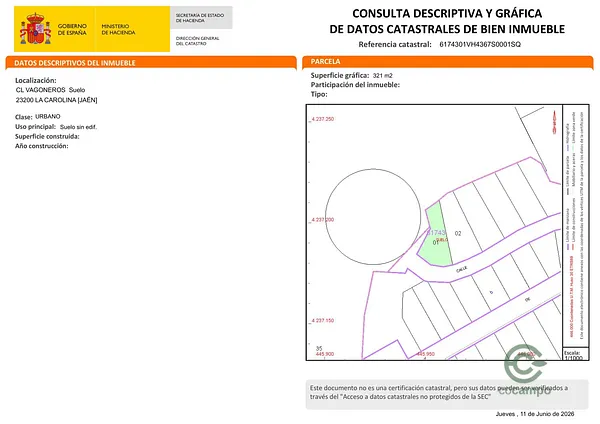Click the CL VAGONEROS Suelo address line

click(51, 90)
